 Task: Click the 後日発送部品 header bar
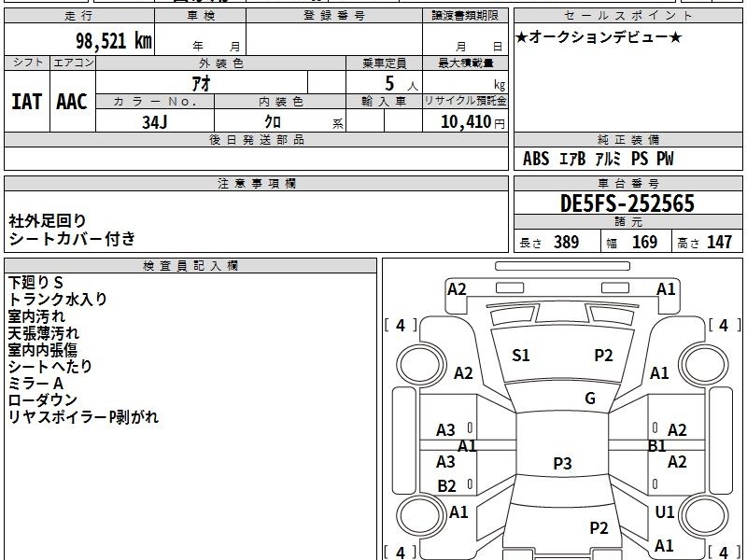click(256, 139)
